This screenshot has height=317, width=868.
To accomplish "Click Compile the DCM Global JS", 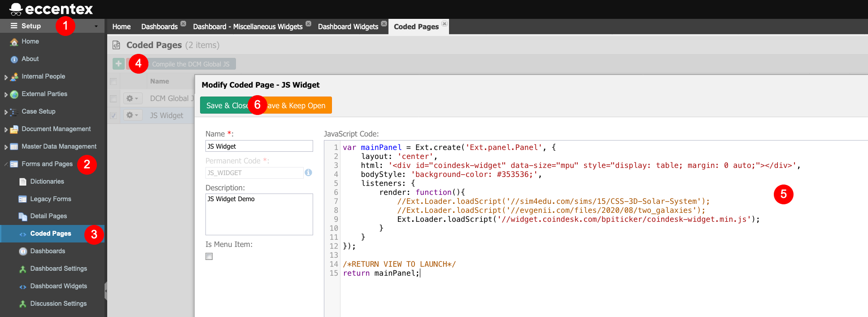I will pos(191,64).
